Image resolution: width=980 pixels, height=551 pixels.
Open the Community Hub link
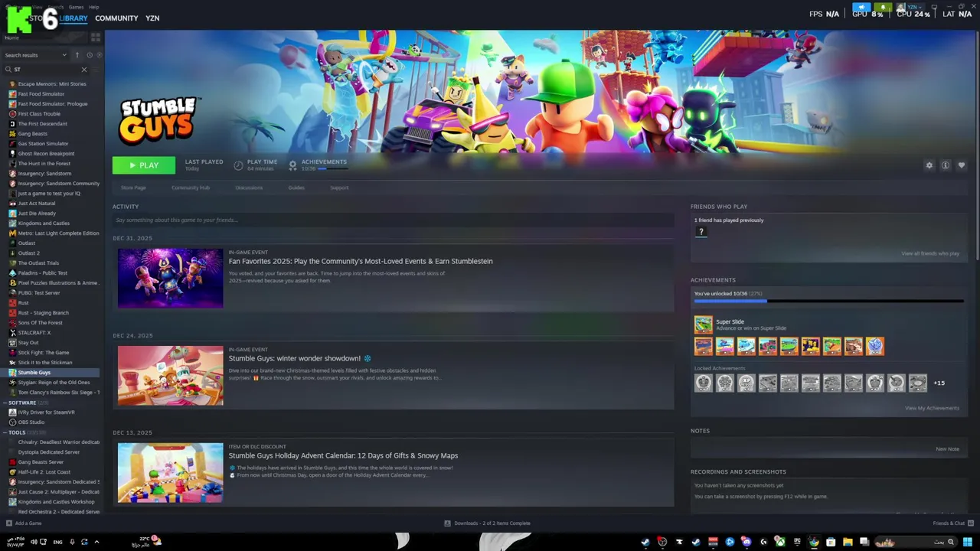pos(190,187)
